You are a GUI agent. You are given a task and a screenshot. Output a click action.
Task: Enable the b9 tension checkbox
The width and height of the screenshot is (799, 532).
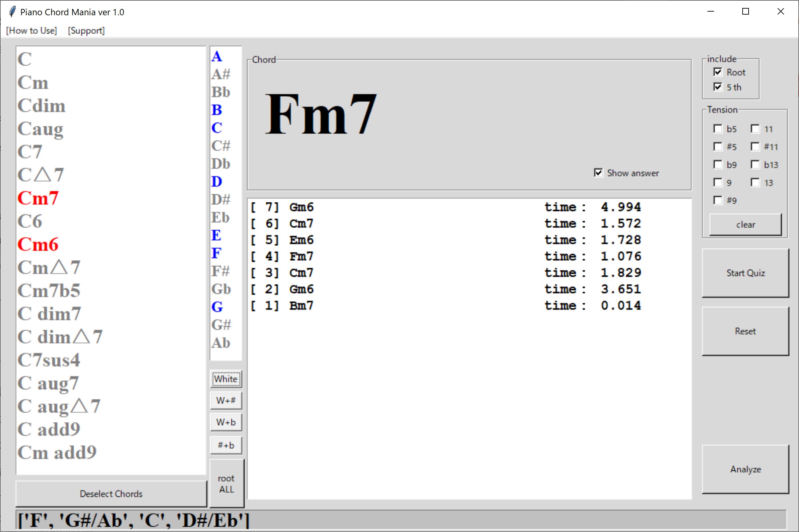coord(717,165)
